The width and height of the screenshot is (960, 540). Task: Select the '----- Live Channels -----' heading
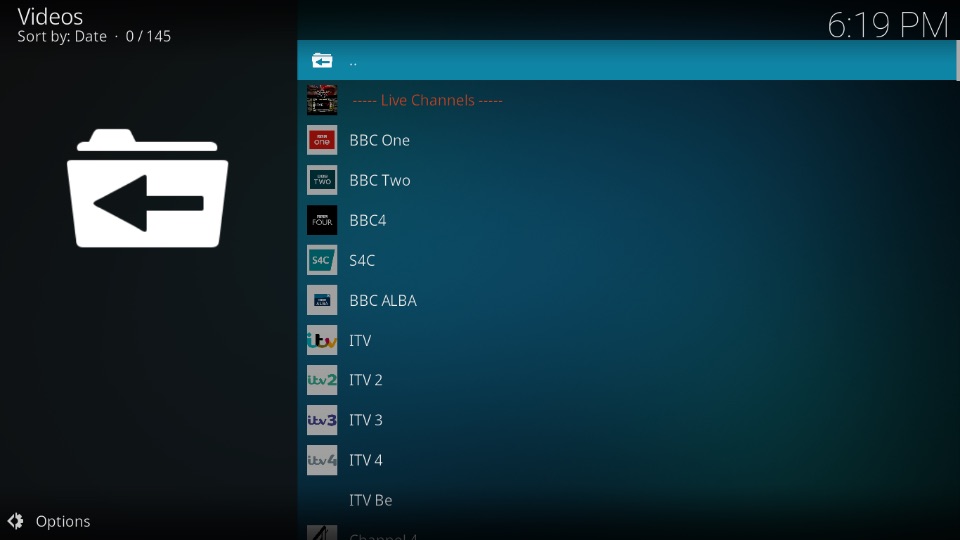point(427,100)
